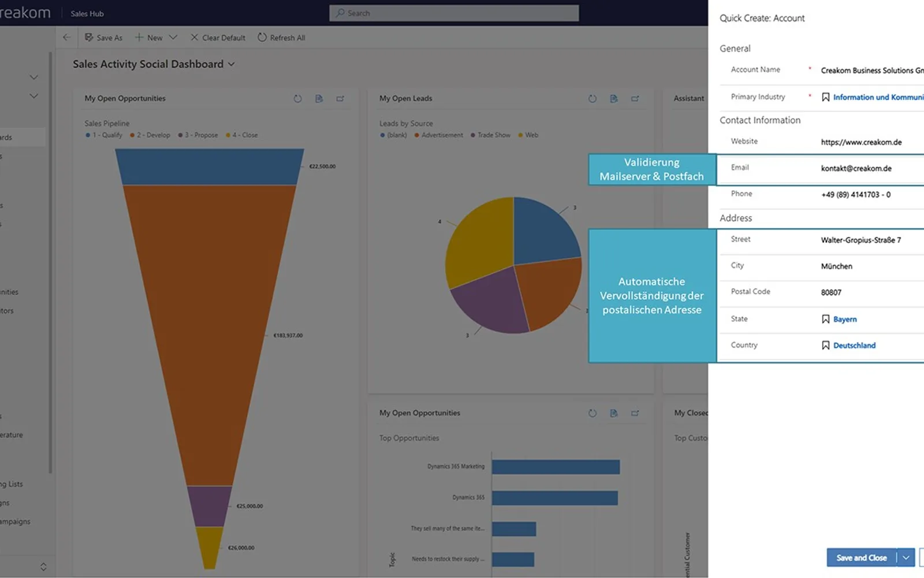Collapse the second sidebar section chevron
924x578 pixels.
coord(34,96)
